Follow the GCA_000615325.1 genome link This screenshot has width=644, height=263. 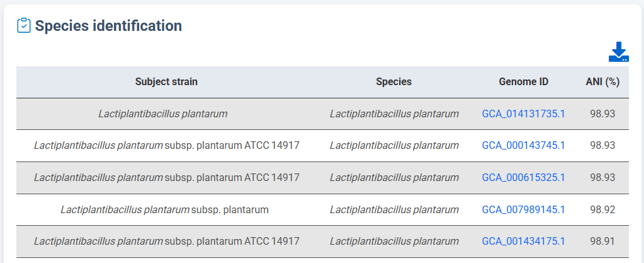(x=523, y=178)
